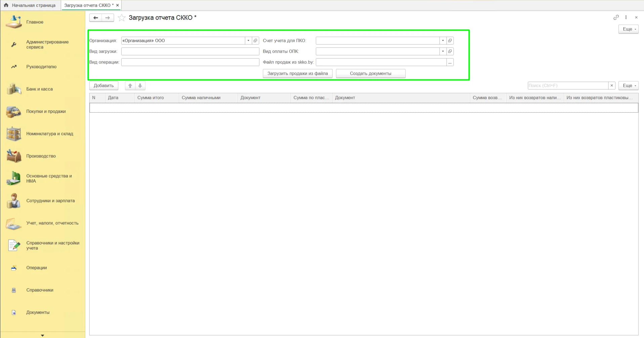Open the Главное section icon
The width and height of the screenshot is (644, 338).
click(14, 22)
